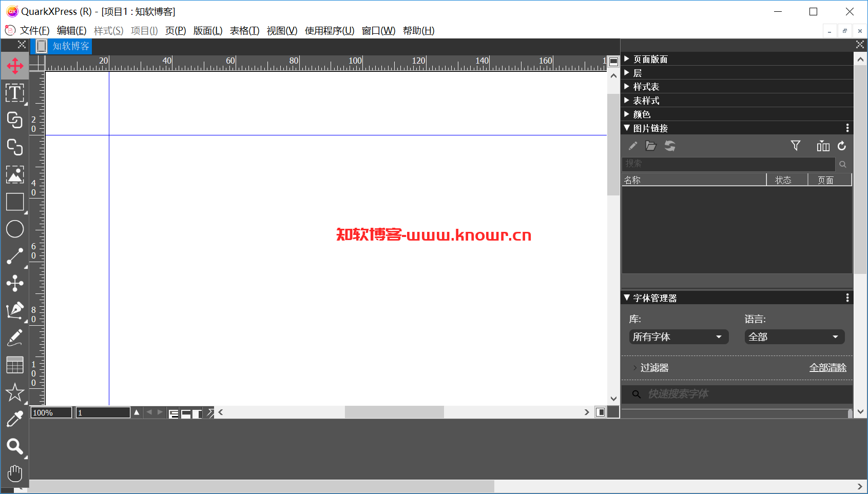Viewport: 868px width, 494px height.
Task: Click the 全部清除 link
Action: click(x=827, y=368)
